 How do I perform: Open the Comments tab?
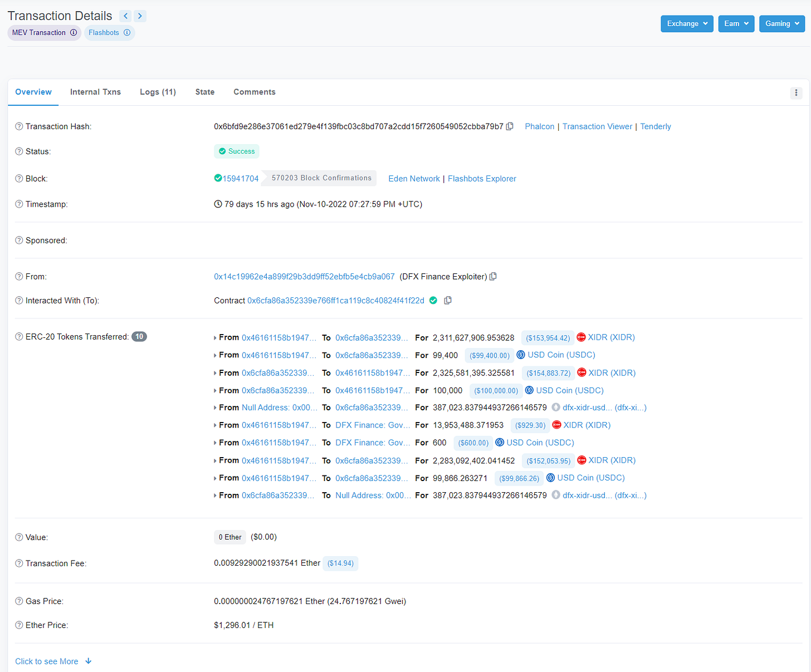tap(255, 92)
